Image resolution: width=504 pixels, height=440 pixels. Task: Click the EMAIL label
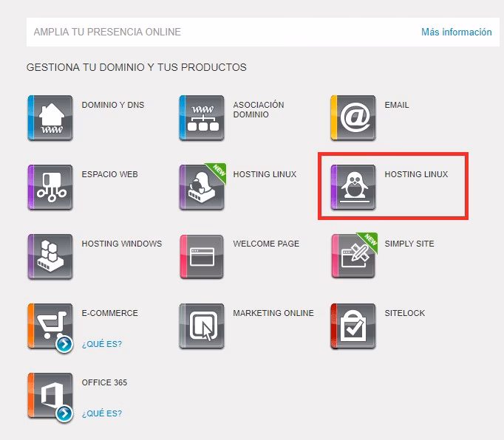click(x=397, y=105)
